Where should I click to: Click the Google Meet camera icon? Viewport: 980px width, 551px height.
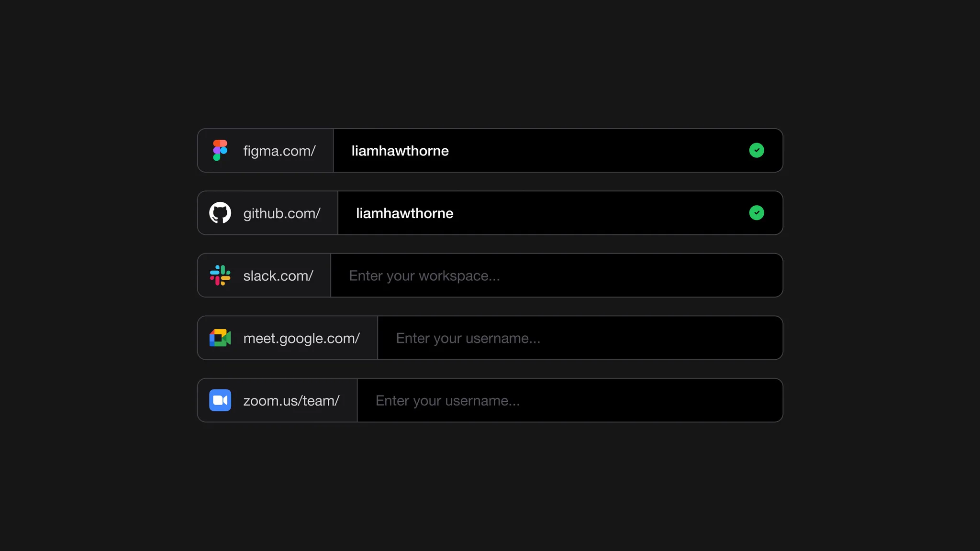(x=220, y=338)
